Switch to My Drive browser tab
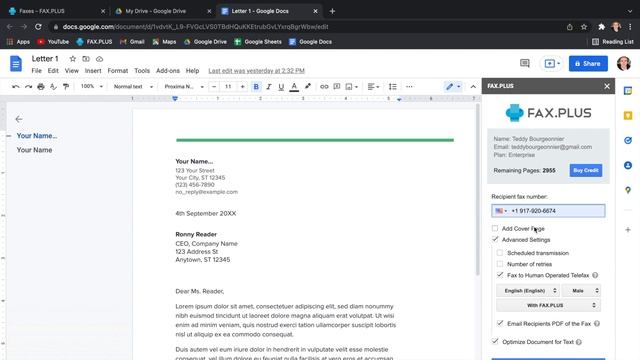The height and width of the screenshot is (360, 640). [x=162, y=11]
